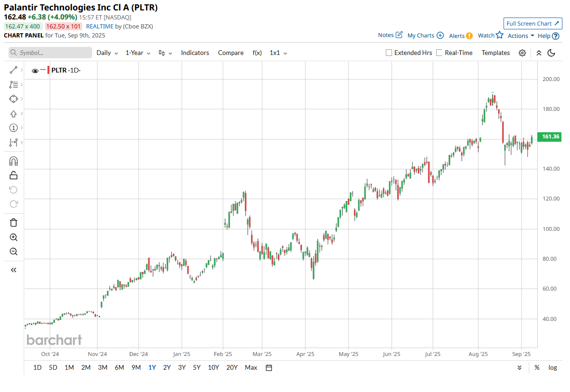Select the 1Y time range
Image resolution: width=570 pixels, height=392 pixels.
[152, 367]
